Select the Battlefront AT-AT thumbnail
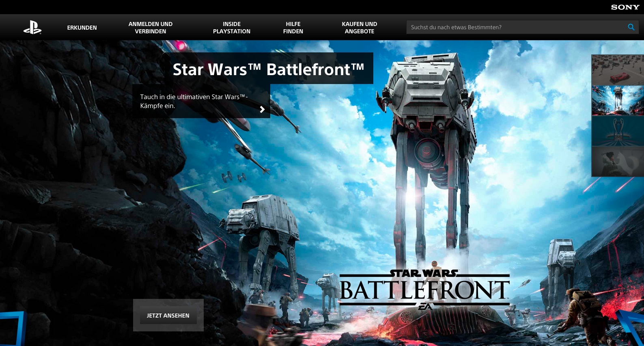Image resolution: width=644 pixels, height=346 pixels. click(618, 100)
